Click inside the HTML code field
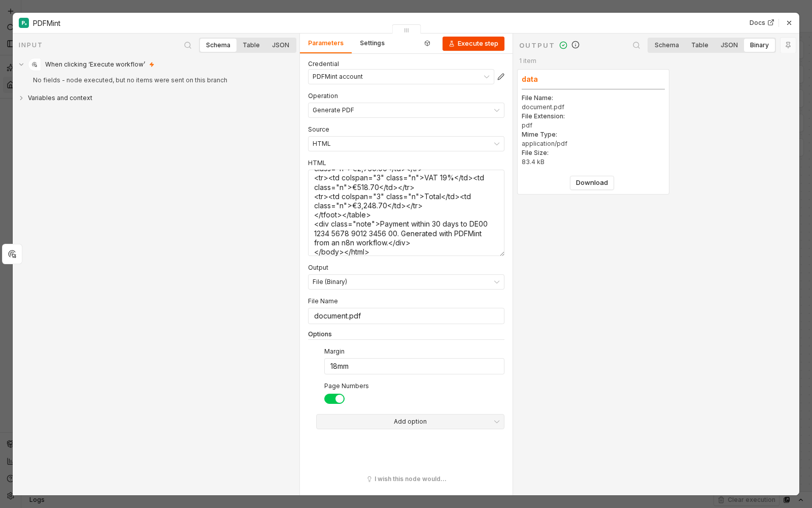This screenshot has width=812, height=508. tap(406, 213)
